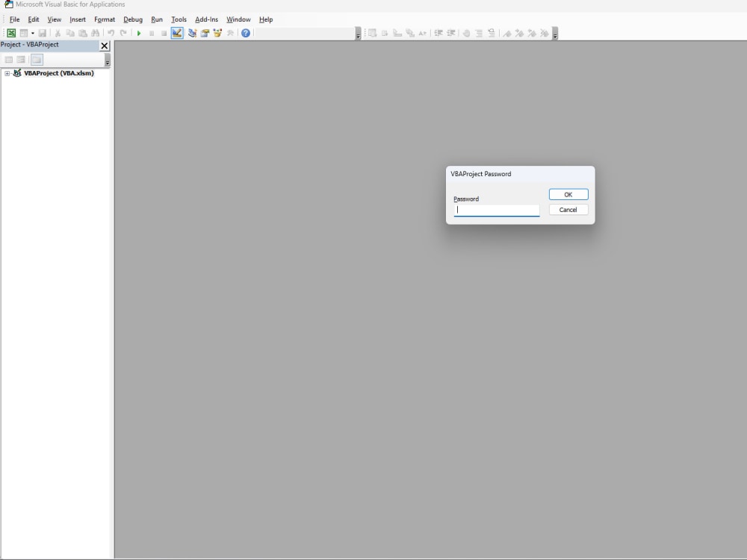The height and width of the screenshot is (560, 747).
Task: Click the Cut scissors icon
Action: (58, 33)
